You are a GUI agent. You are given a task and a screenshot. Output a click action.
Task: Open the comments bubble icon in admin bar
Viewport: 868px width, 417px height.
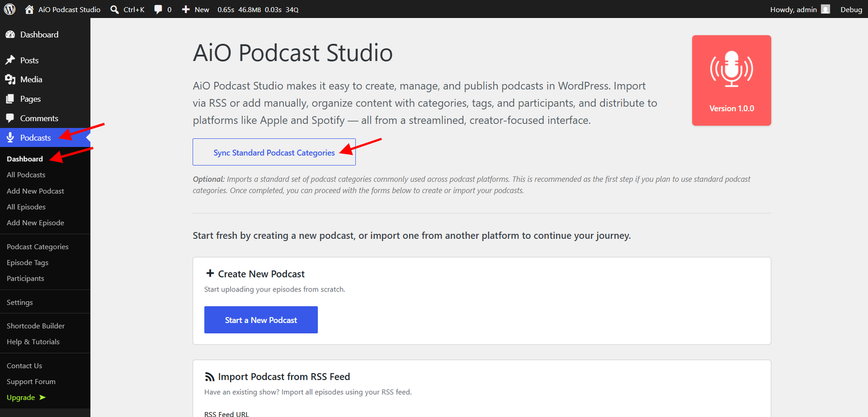pyautogui.click(x=158, y=9)
